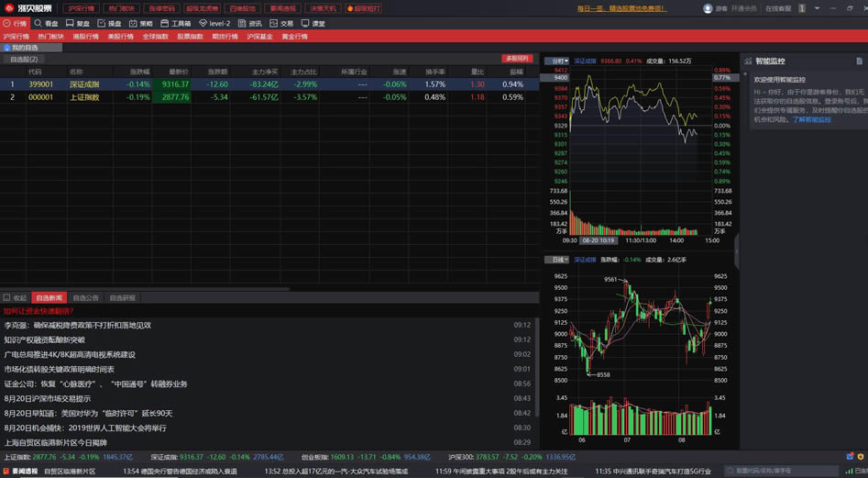
Task: Open the 资讯 news section
Action: click(249, 23)
